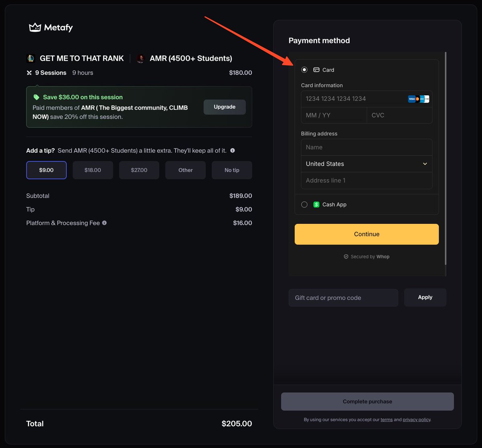Click the Cash App green logo icon
Viewport: 482px width, 448px height.
(x=316, y=205)
